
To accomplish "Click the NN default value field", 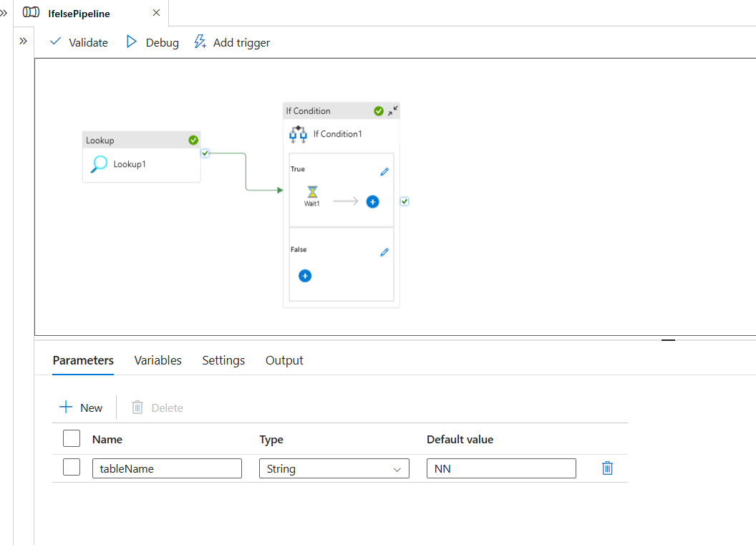I will 501,468.
